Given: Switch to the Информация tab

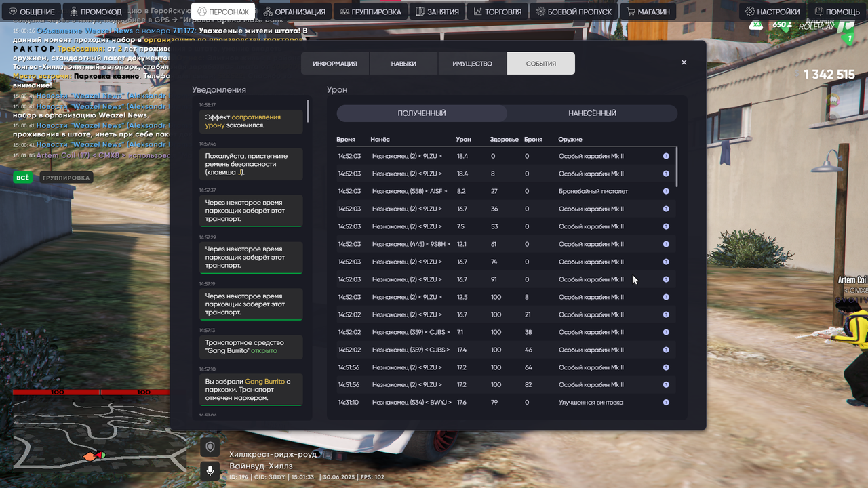Looking at the screenshot, I should pos(335,64).
